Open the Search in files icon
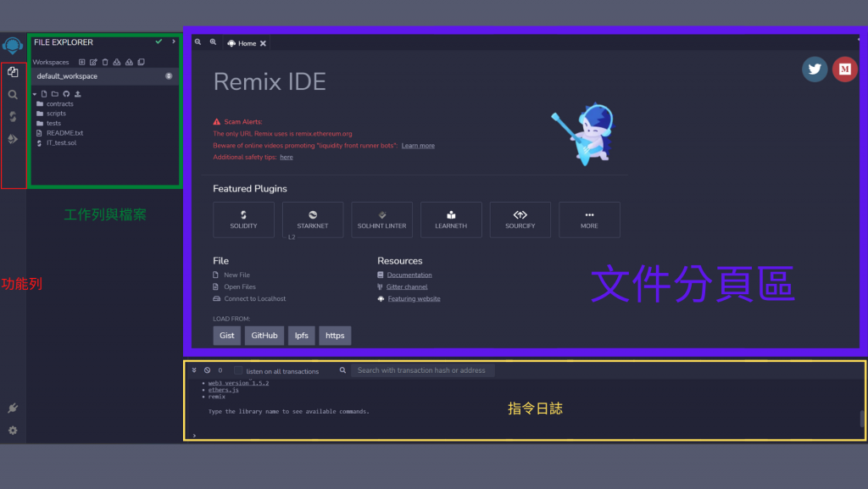The width and height of the screenshot is (868, 489). click(x=13, y=95)
